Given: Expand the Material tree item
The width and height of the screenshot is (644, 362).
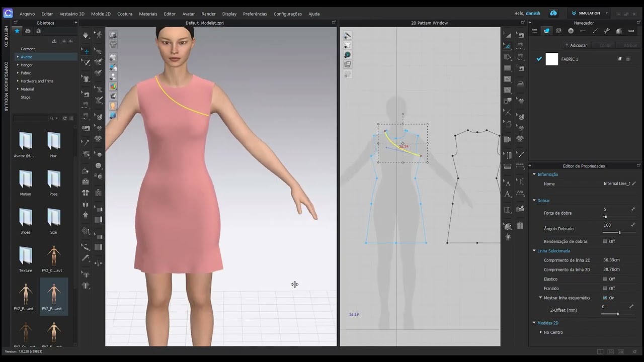Looking at the screenshot, I should coord(18,89).
